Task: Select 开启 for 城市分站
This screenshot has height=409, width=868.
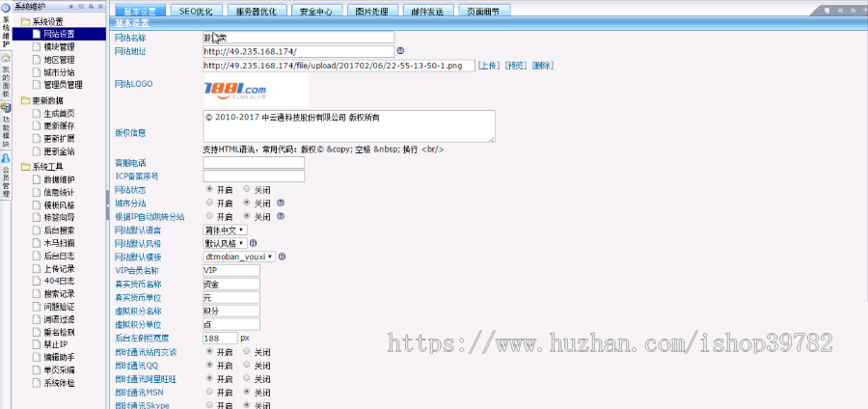Action: point(210,203)
